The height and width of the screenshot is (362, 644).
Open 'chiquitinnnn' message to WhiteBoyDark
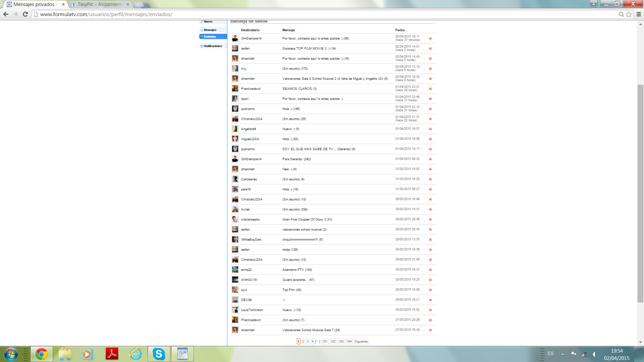click(x=303, y=240)
